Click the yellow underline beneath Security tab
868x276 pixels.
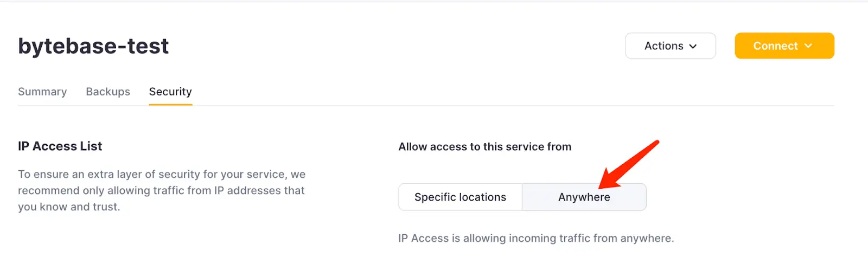coord(170,104)
